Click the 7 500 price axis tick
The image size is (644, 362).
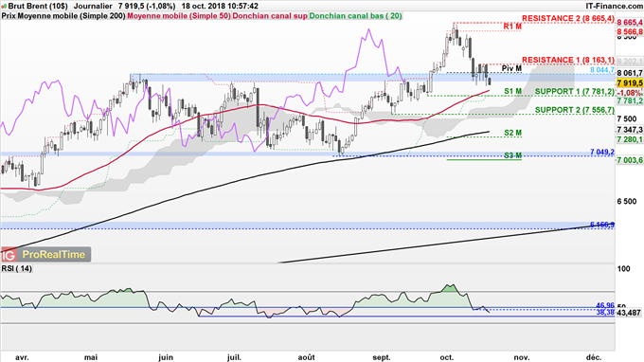pos(627,119)
